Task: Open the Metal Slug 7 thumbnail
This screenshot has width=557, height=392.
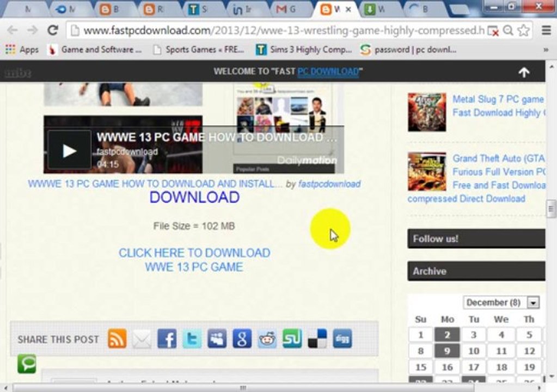Action: 427,112
